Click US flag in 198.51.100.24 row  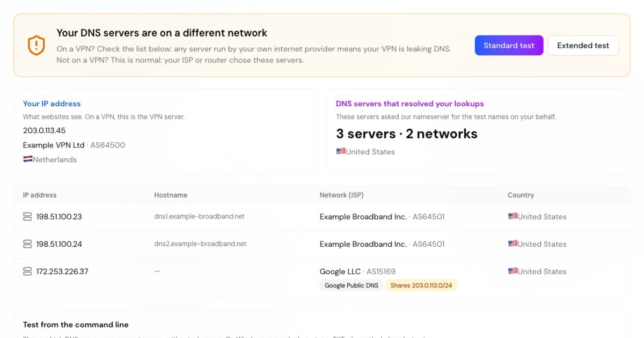click(x=513, y=244)
